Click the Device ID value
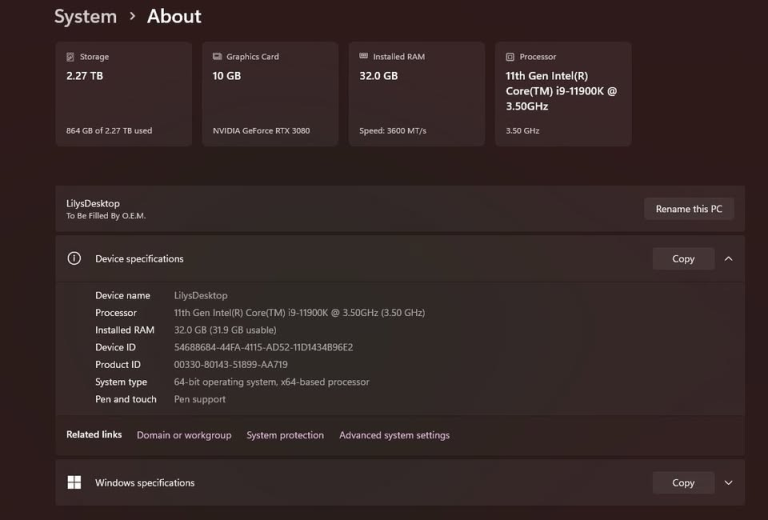Viewport: 768px width, 520px height. tap(263, 347)
